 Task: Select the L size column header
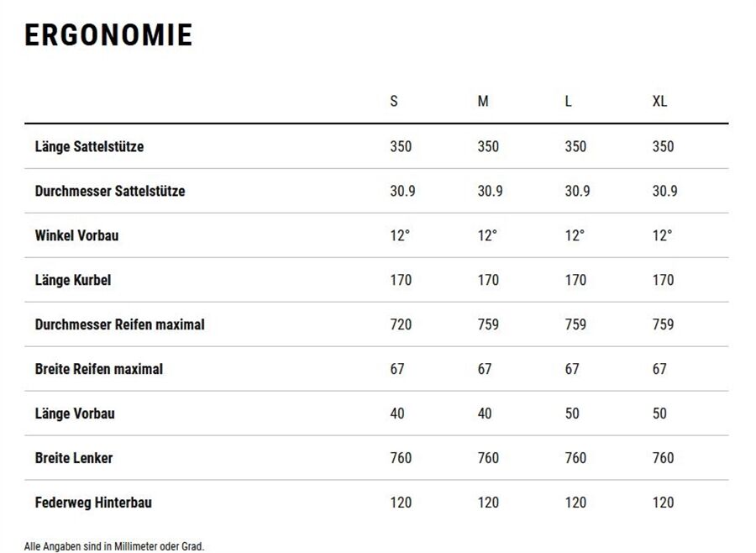pyautogui.click(x=569, y=101)
